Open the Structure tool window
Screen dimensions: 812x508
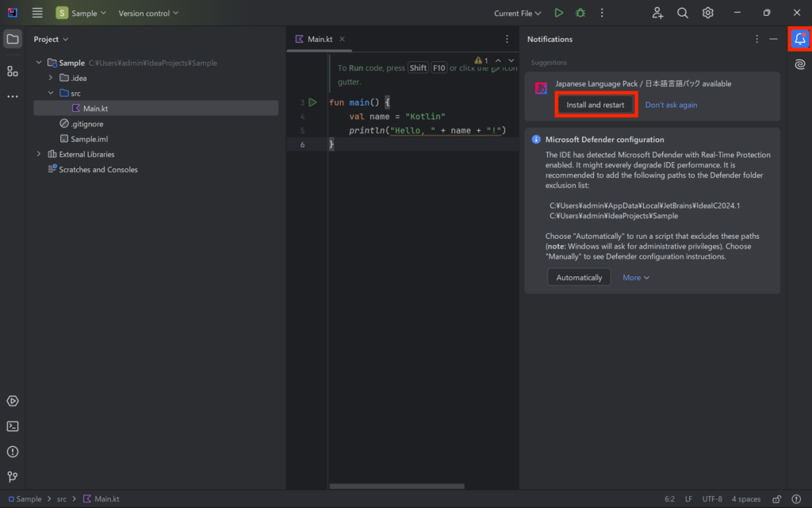pos(13,71)
